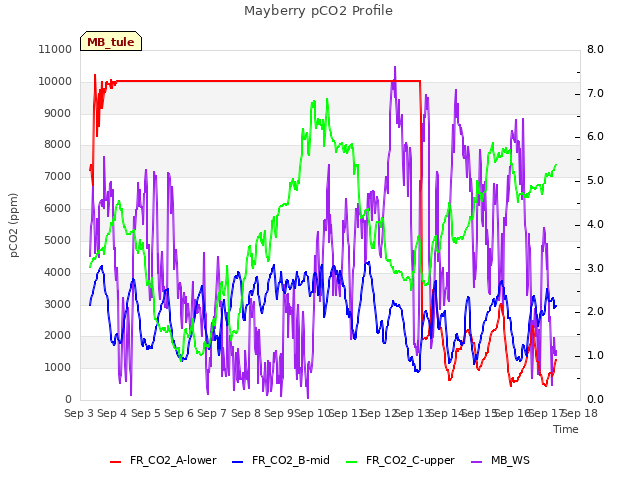The height and width of the screenshot is (480, 640).
Task: Click the red FR_CO2_A-lower legend swatch
Action: pos(116,461)
